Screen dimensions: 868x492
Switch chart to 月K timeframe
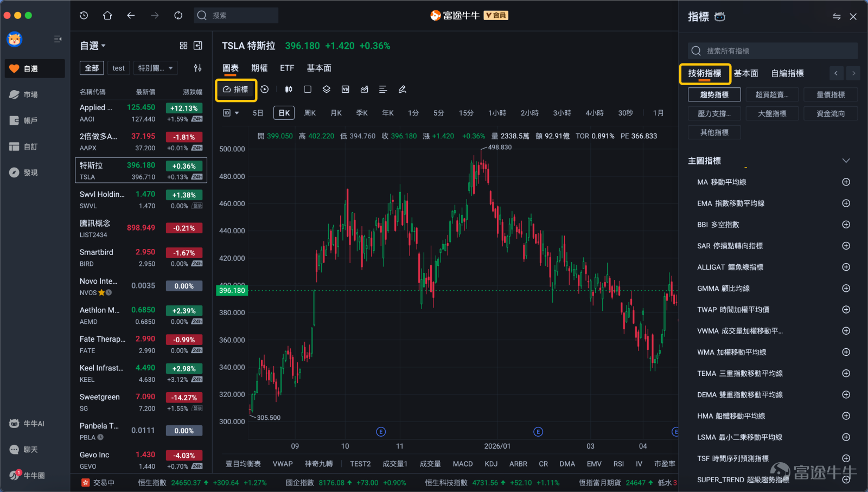(336, 113)
